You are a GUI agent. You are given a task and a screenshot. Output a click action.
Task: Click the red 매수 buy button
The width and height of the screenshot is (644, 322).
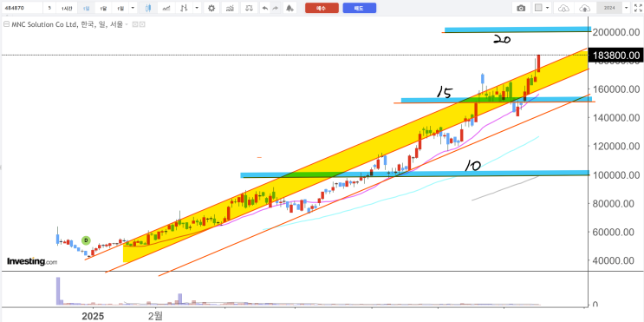click(x=322, y=8)
